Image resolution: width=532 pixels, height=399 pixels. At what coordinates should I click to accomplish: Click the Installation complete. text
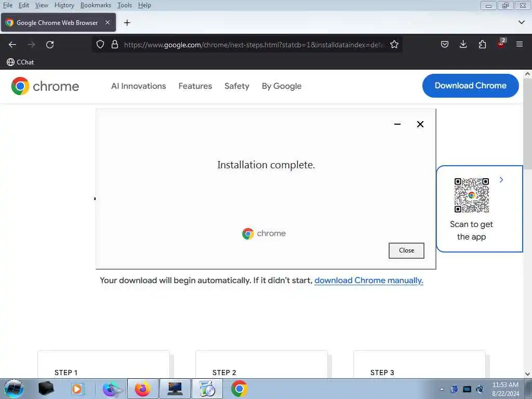point(266,165)
